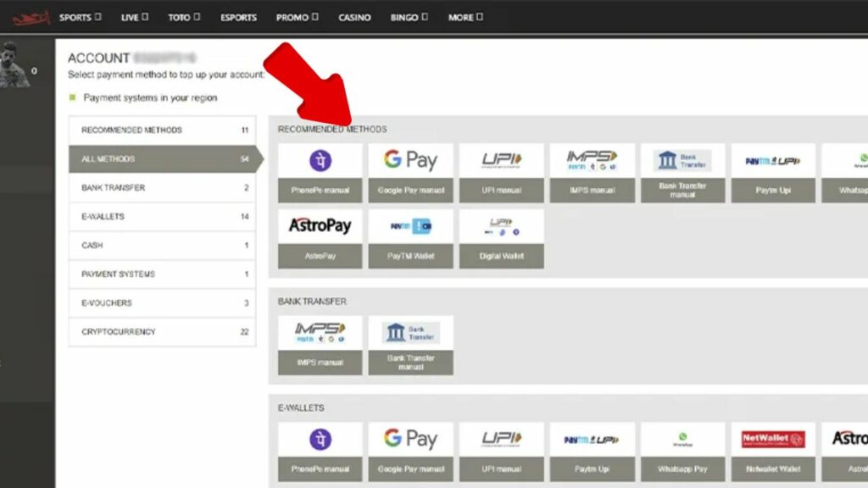
Task: Select Bank Transfer category in sidebar
Action: [x=162, y=187]
